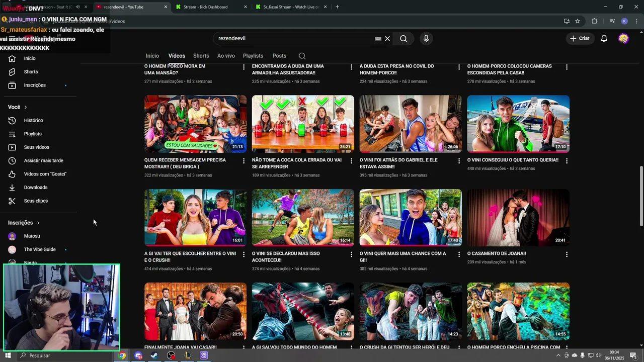Open the browser media control button
Viewport: 644px width, 362px height.
[x=612, y=21]
